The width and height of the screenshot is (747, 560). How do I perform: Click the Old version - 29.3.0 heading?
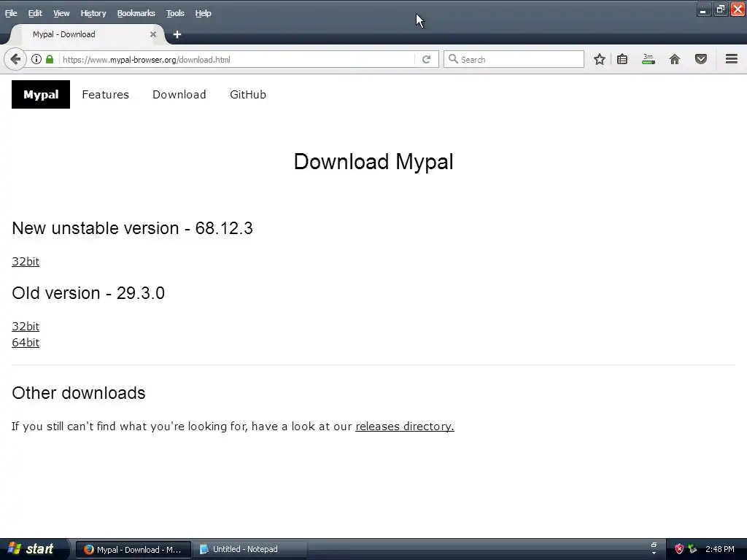[88, 293]
